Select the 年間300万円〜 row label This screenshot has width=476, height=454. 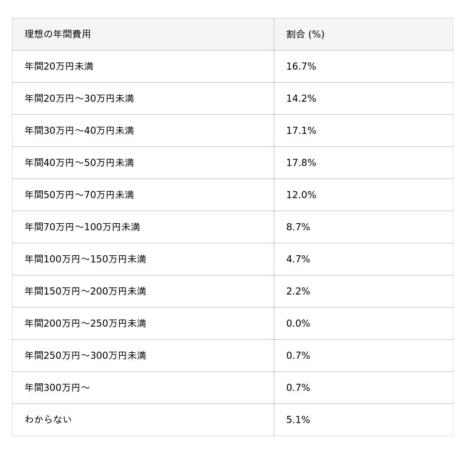pos(57,388)
